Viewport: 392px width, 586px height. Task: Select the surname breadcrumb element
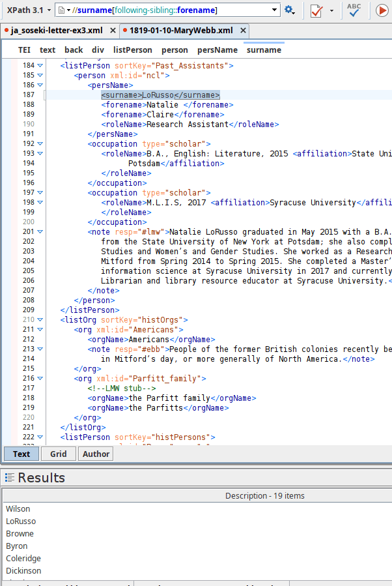coord(264,50)
